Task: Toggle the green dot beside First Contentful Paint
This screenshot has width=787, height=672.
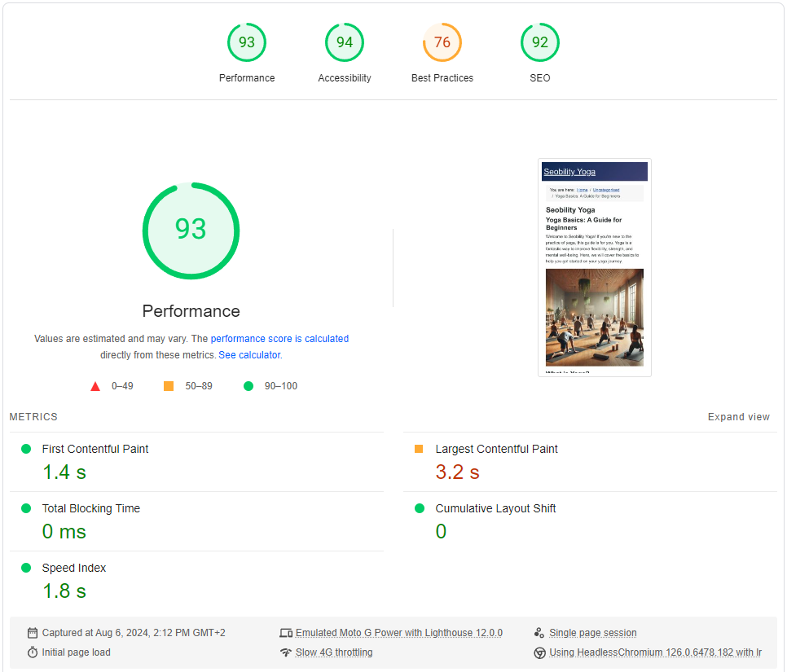Action: click(25, 449)
